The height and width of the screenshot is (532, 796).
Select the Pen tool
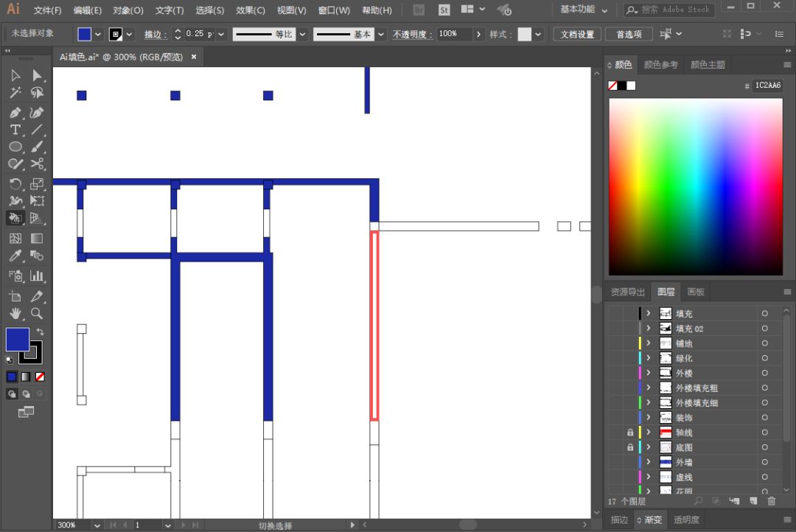[x=15, y=113]
